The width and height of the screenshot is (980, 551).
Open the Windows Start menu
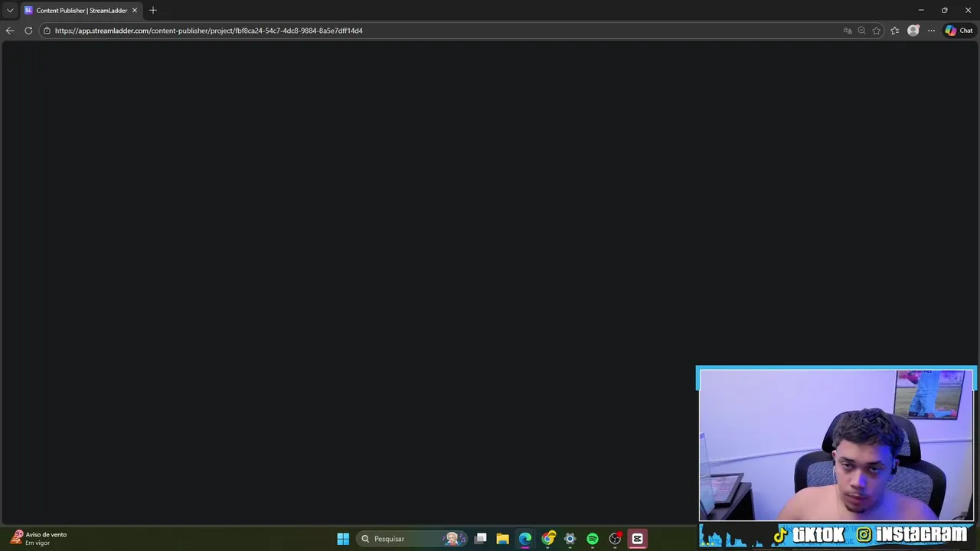tap(343, 539)
